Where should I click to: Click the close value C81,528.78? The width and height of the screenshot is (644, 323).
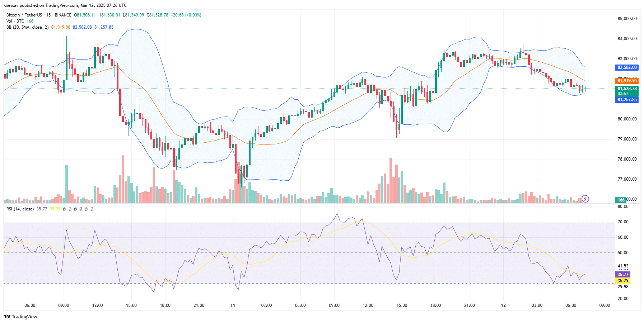157,15
